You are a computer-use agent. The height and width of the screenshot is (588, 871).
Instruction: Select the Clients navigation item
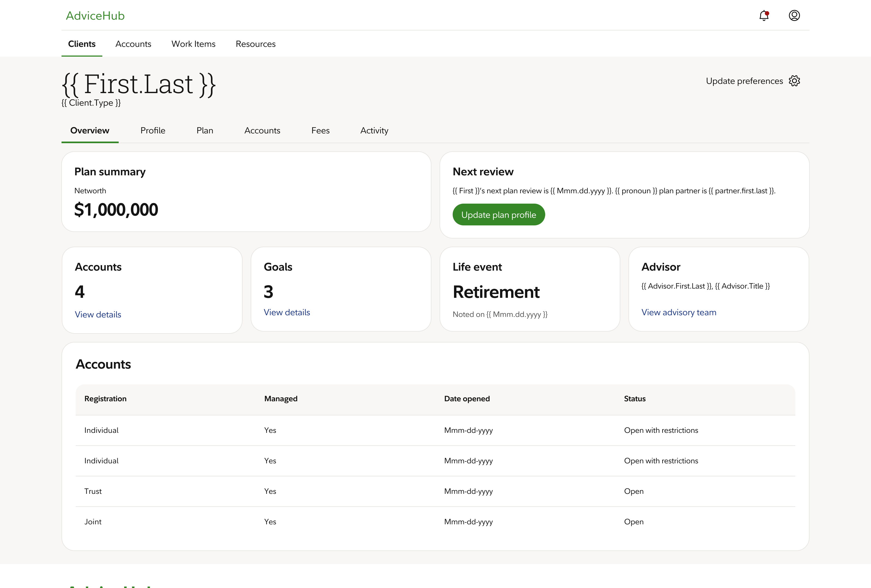click(82, 44)
